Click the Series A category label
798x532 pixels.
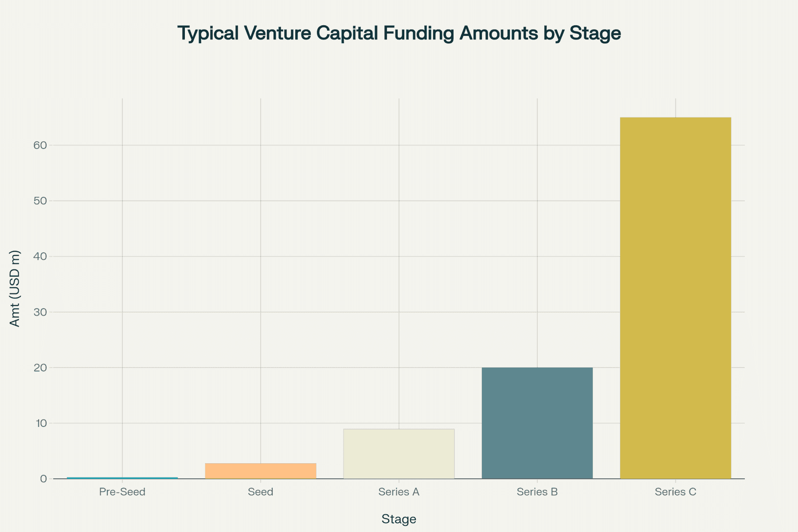coord(399,492)
